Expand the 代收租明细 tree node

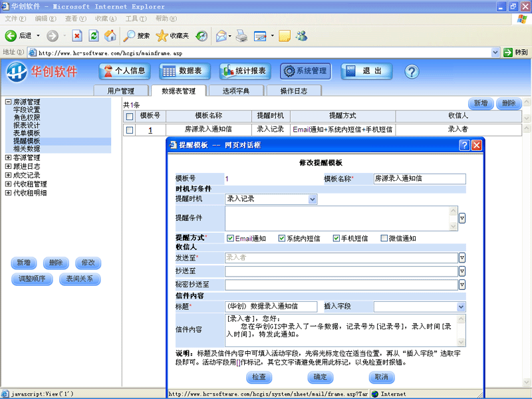tap(9, 193)
